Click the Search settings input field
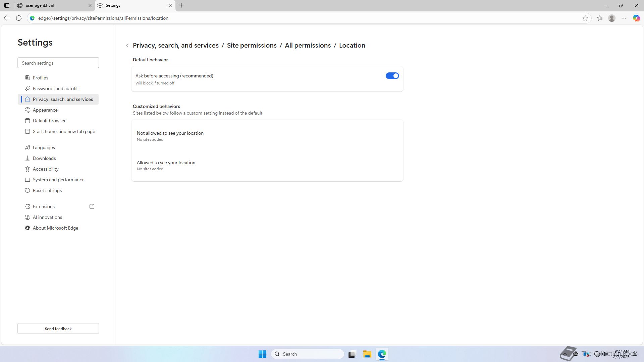The image size is (644, 362). 58,63
